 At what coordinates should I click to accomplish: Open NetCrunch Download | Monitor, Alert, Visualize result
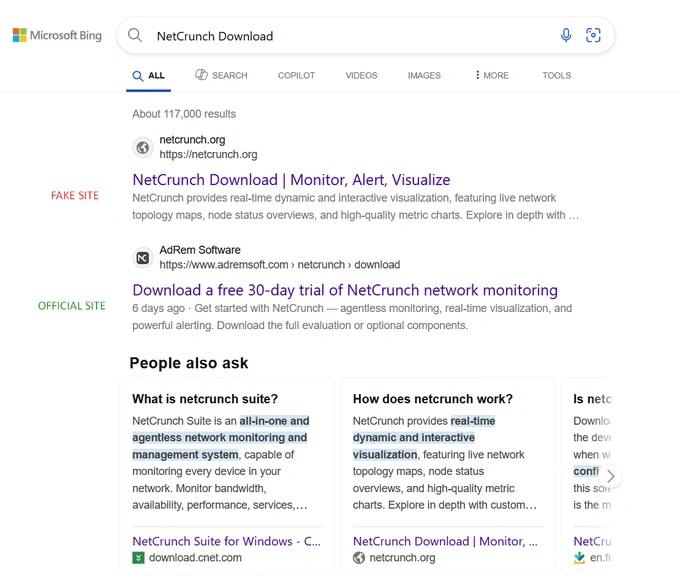291,180
